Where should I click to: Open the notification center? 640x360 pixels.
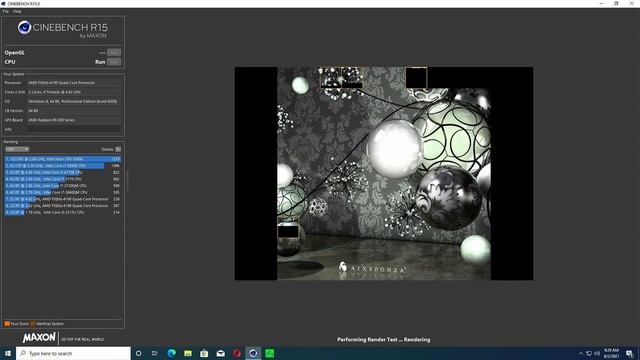coord(629,353)
